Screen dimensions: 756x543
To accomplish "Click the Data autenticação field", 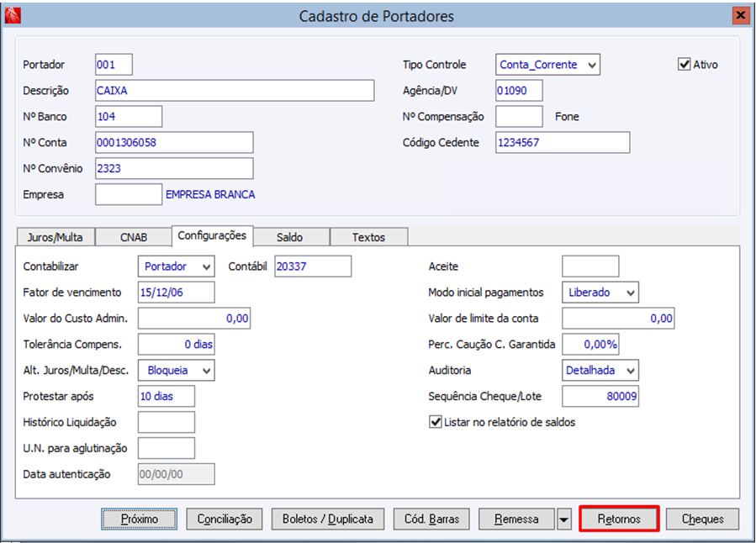I will 177,475.
